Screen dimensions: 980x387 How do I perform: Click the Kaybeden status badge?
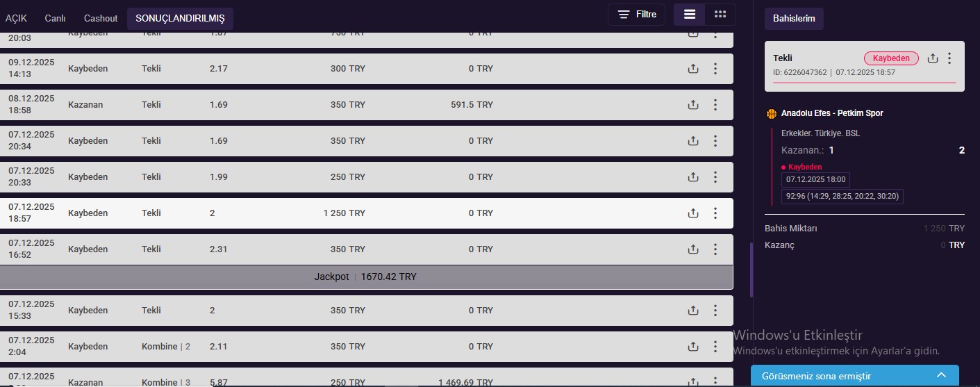pos(891,58)
